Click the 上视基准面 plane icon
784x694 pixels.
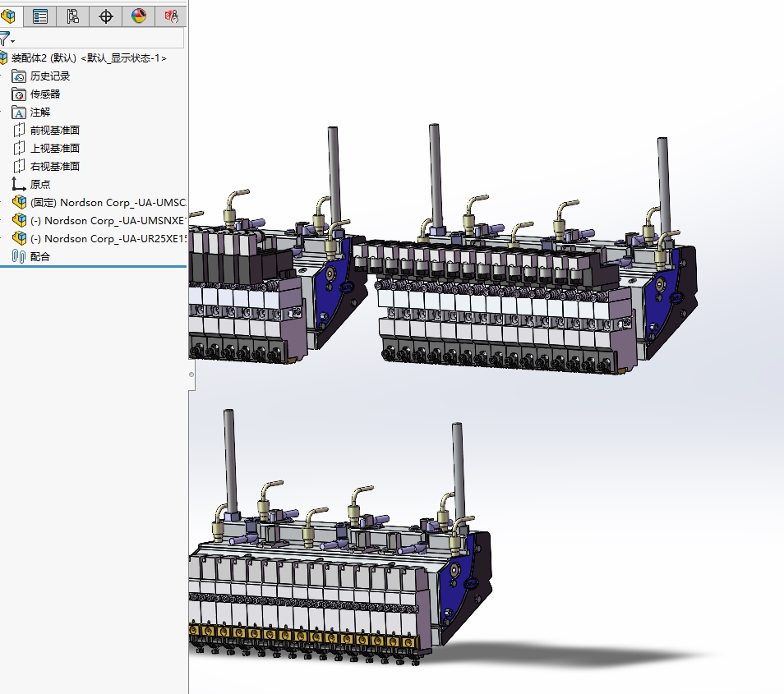tap(19, 148)
